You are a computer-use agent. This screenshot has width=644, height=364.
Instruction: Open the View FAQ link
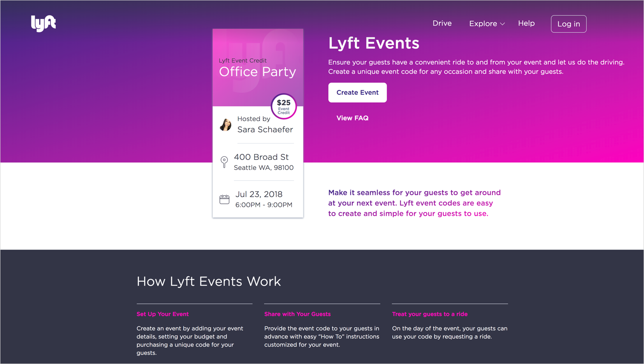(352, 118)
